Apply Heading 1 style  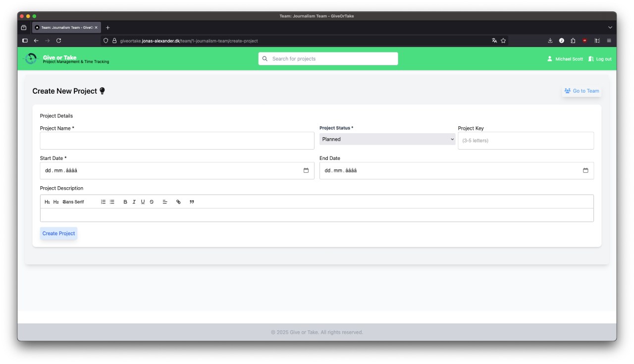click(47, 202)
